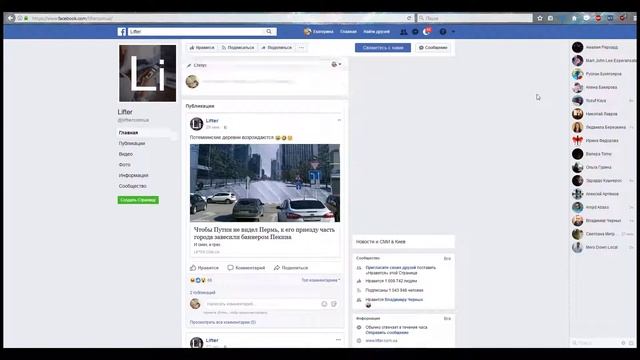Open chat with 'Mero Down Local' in the sidebar
The height and width of the screenshot is (360, 640).
pos(602,247)
